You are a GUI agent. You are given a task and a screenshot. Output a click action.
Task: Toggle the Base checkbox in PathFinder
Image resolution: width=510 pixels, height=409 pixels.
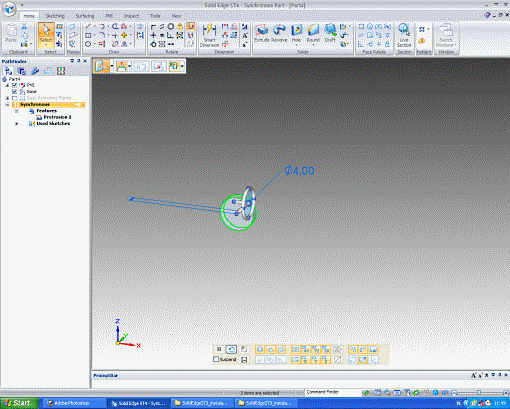[14, 91]
